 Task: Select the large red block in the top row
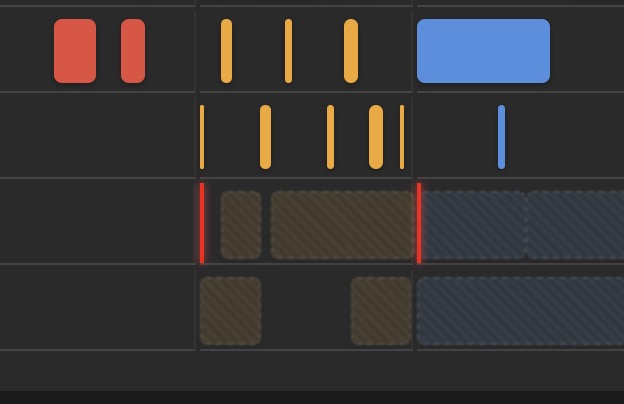[x=75, y=51]
